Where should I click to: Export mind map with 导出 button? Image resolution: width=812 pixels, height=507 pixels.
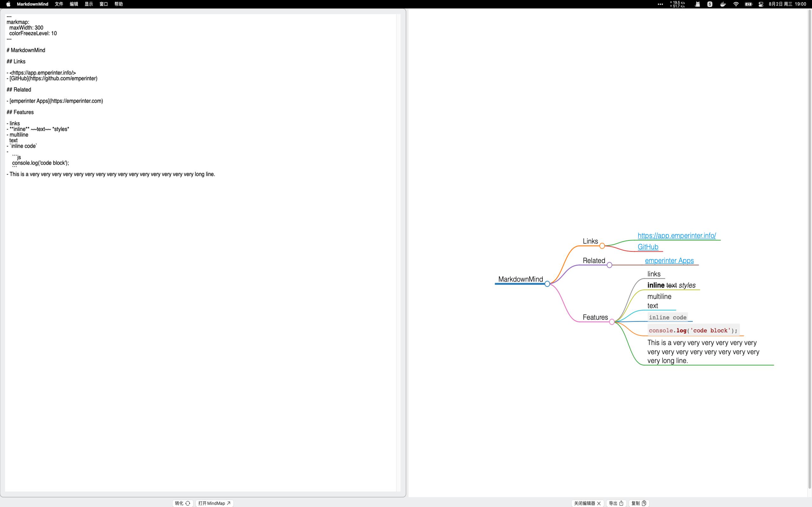point(616,503)
